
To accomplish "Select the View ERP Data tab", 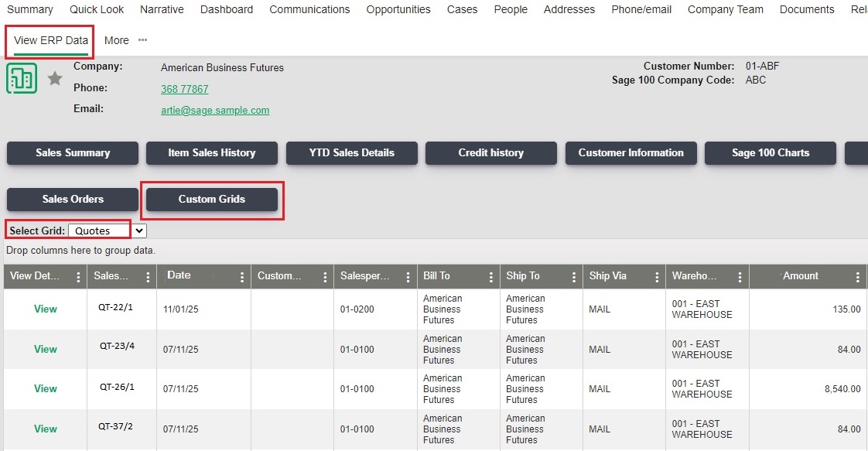I will pyautogui.click(x=51, y=40).
